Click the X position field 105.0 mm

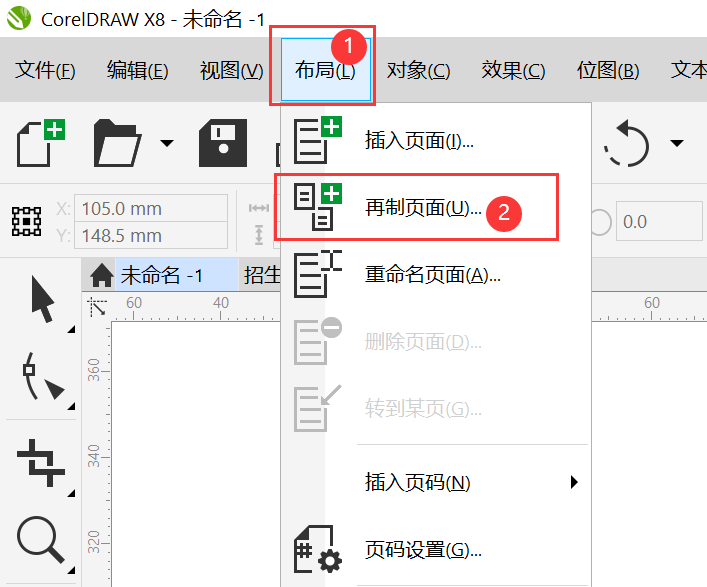151,208
